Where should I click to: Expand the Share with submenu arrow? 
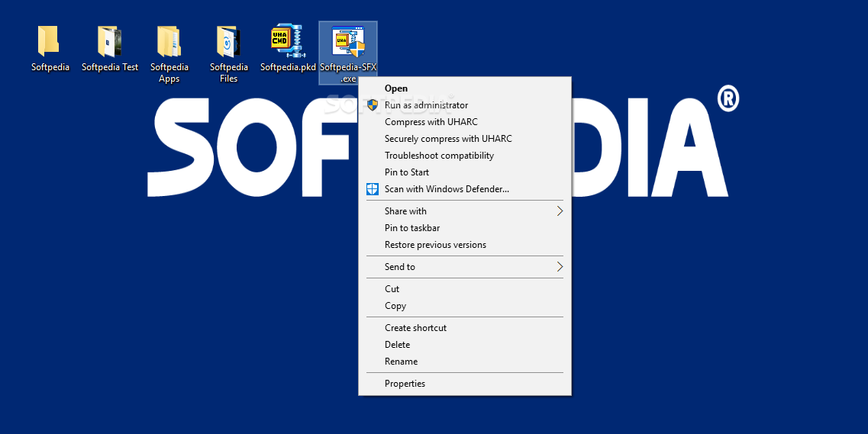click(560, 211)
